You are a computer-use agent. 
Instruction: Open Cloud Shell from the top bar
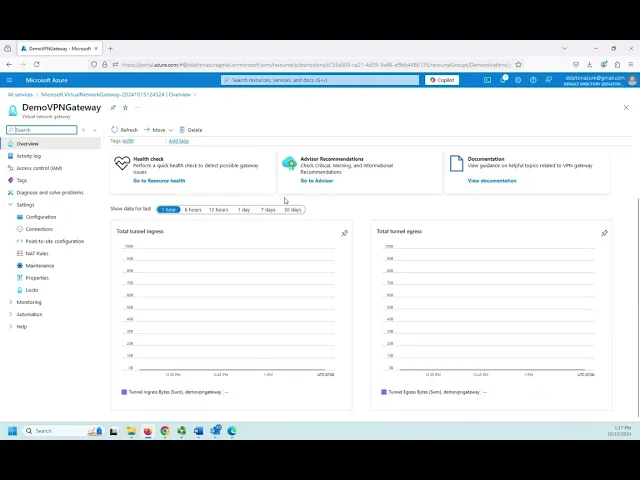coord(487,80)
